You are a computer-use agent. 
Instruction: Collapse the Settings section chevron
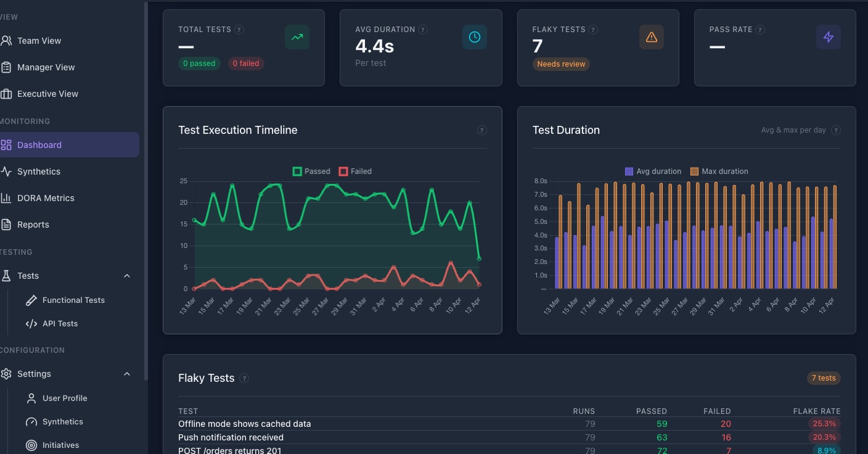[127, 373]
